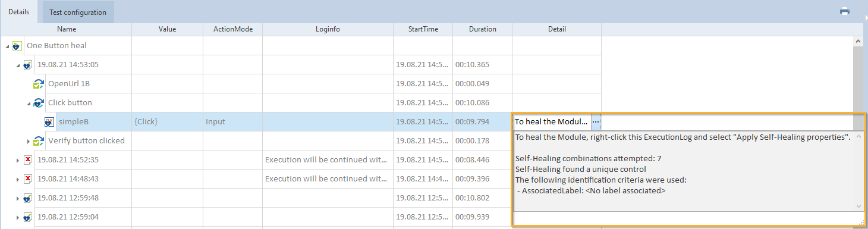Switch to Test configuration tab

78,12
